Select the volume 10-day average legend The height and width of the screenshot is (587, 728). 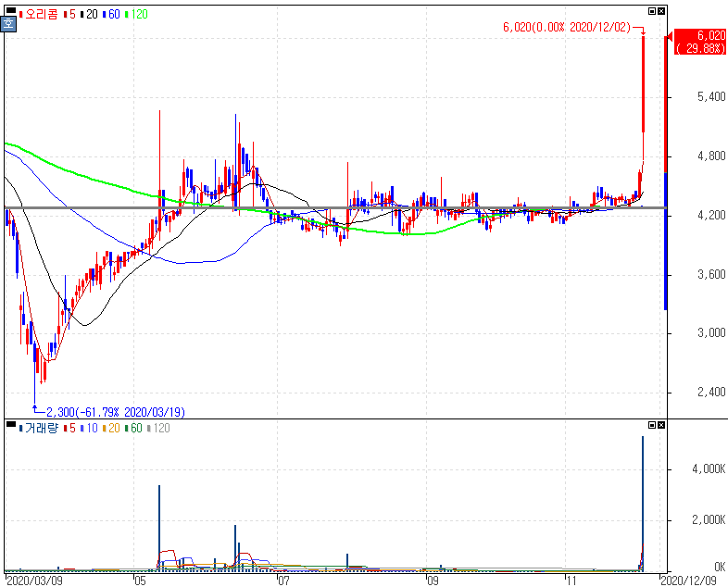pos(89,428)
